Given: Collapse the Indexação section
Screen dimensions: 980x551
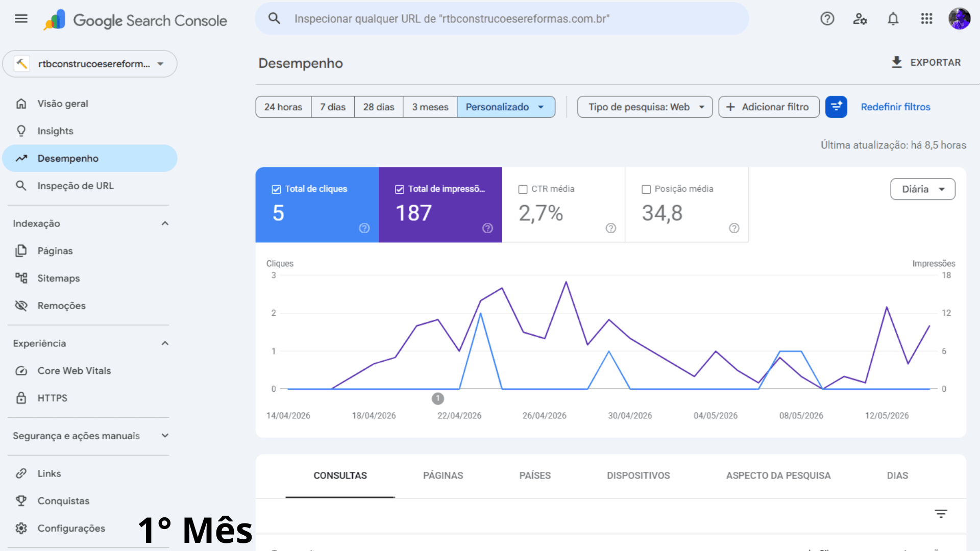Looking at the screenshot, I should [x=165, y=223].
